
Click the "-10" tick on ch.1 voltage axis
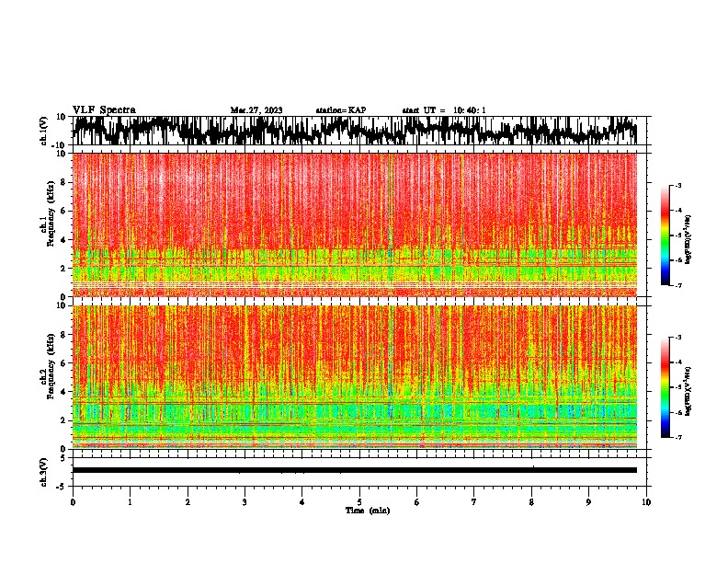tap(60, 145)
